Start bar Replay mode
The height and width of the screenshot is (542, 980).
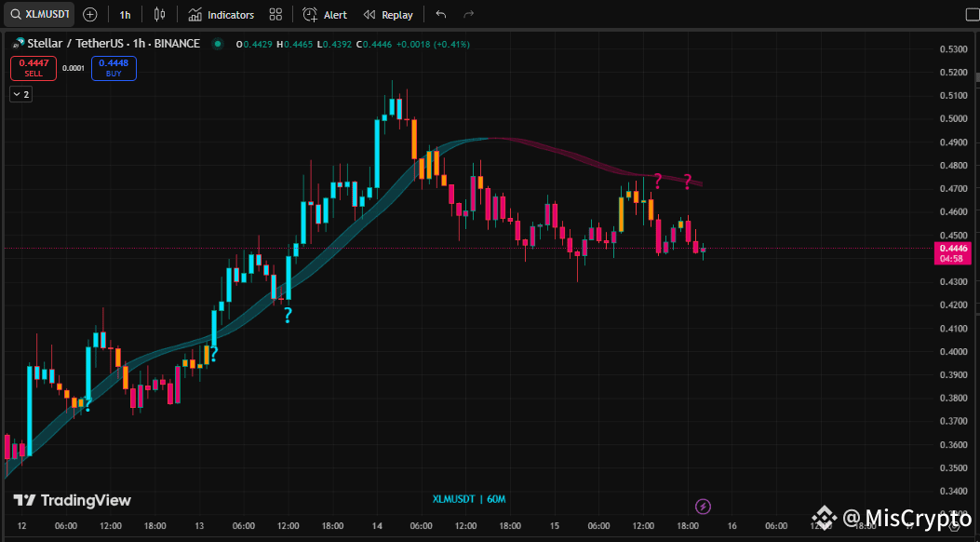tap(388, 14)
